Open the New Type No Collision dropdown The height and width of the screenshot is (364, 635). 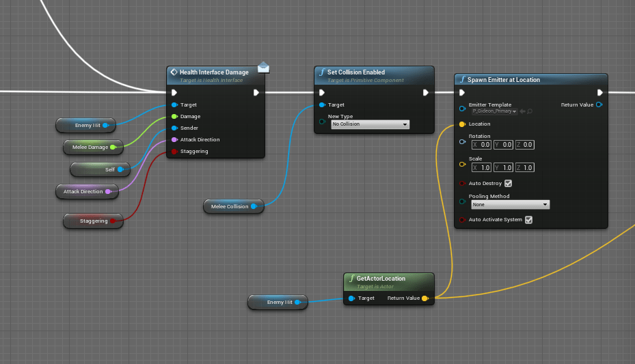[x=369, y=124]
